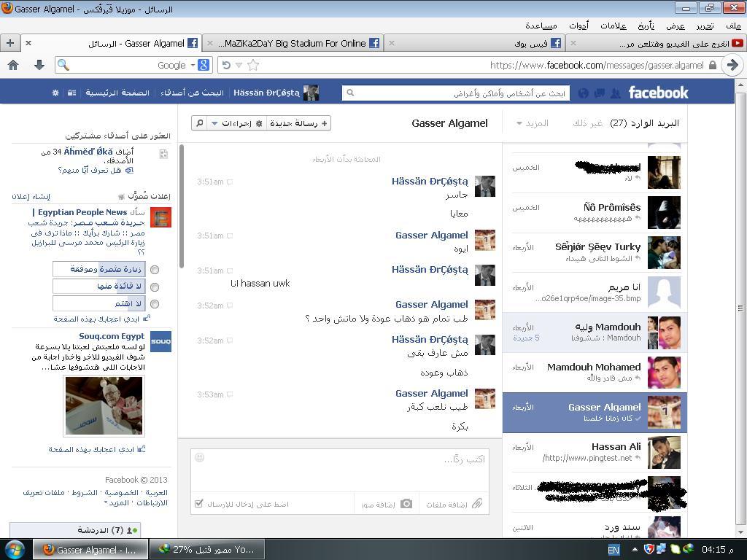The width and height of the screenshot is (747, 560).
Task: Open the Mamdouh Mohamed conversation
Action: coord(595,373)
